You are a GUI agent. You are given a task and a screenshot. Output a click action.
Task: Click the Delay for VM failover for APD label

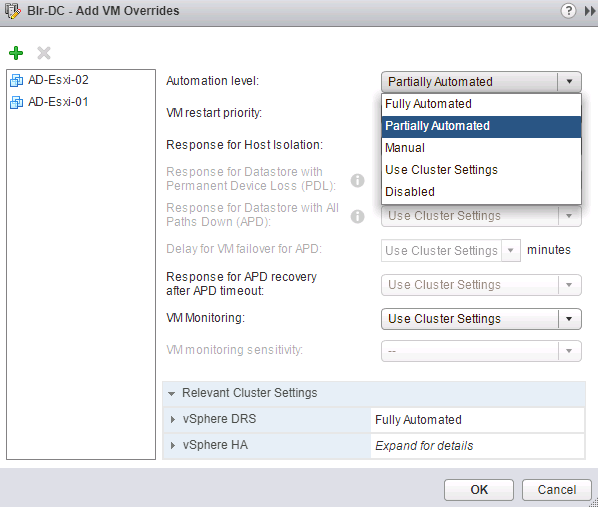pyautogui.click(x=244, y=249)
